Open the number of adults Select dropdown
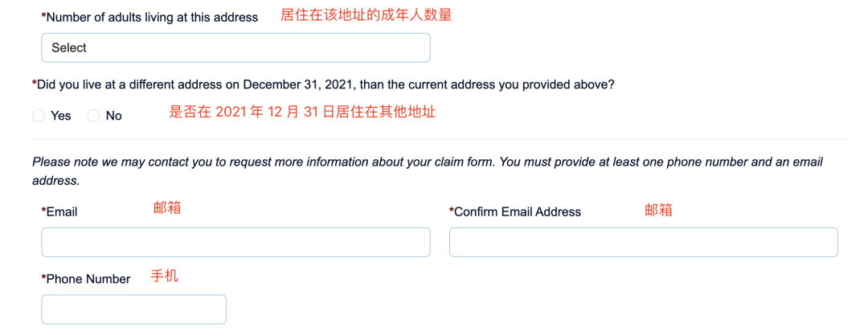This screenshot has height=336, width=868. [x=235, y=47]
